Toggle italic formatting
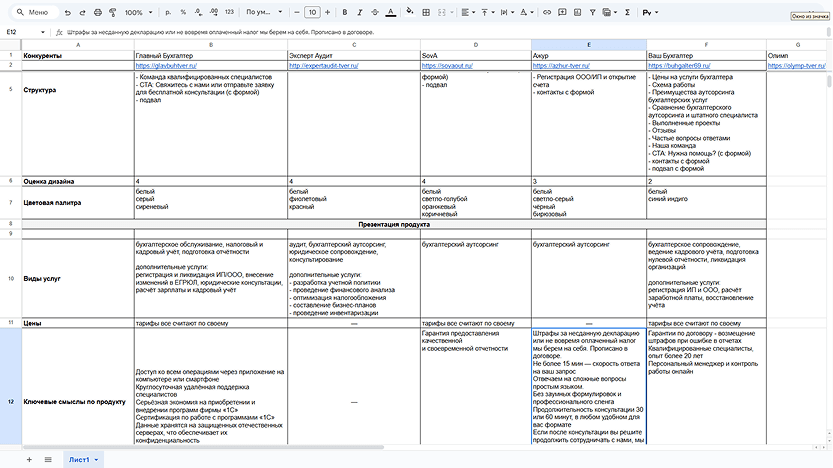This screenshot has width=833, height=468. click(x=360, y=12)
